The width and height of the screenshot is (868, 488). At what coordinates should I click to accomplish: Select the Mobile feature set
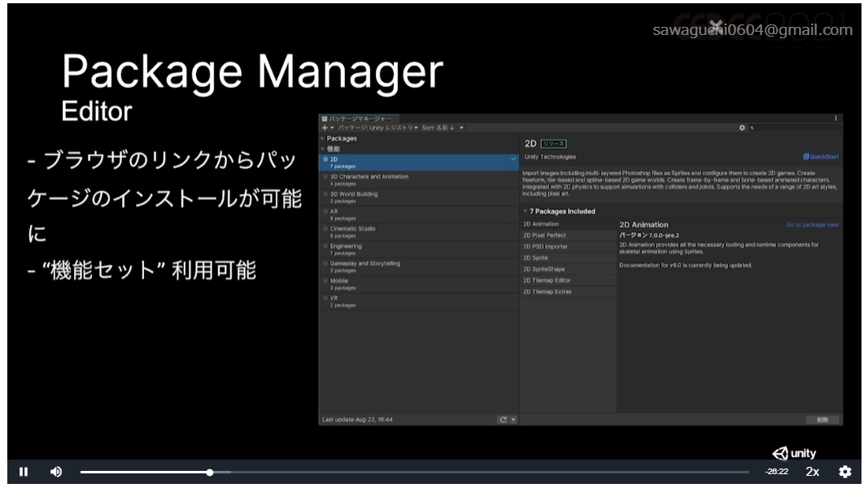pyautogui.click(x=419, y=284)
